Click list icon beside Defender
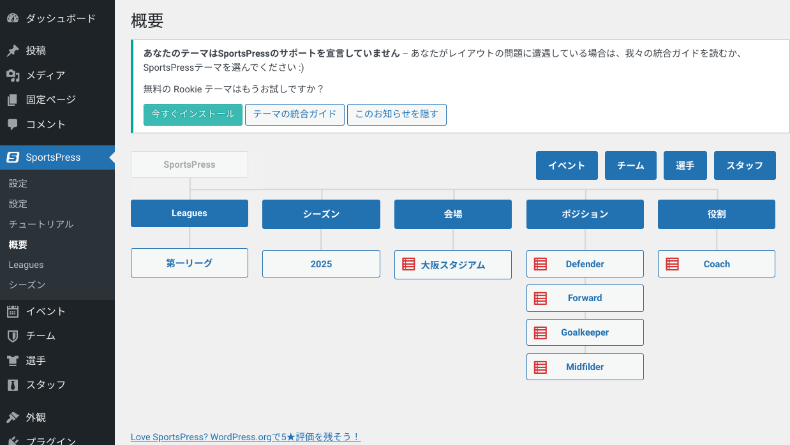 pos(541,264)
